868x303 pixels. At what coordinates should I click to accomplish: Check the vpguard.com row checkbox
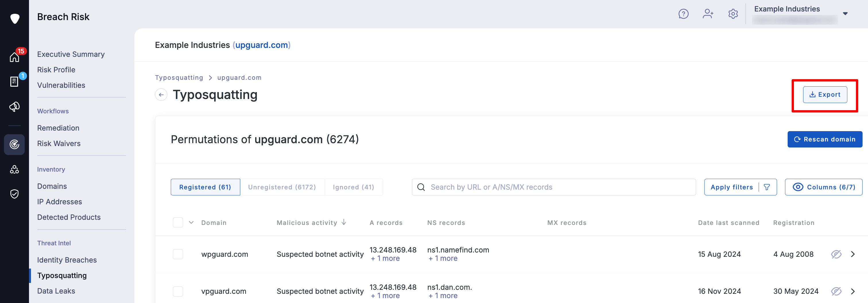[x=178, y=291]
